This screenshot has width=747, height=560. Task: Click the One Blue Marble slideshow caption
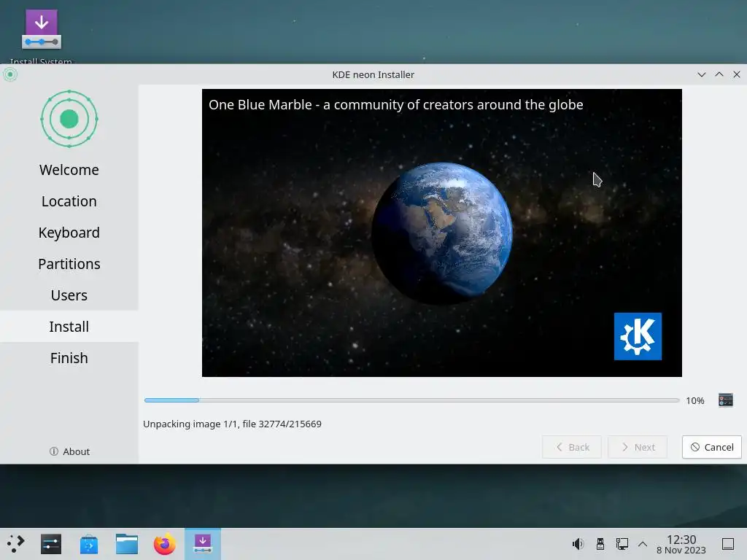coord(396,105)
